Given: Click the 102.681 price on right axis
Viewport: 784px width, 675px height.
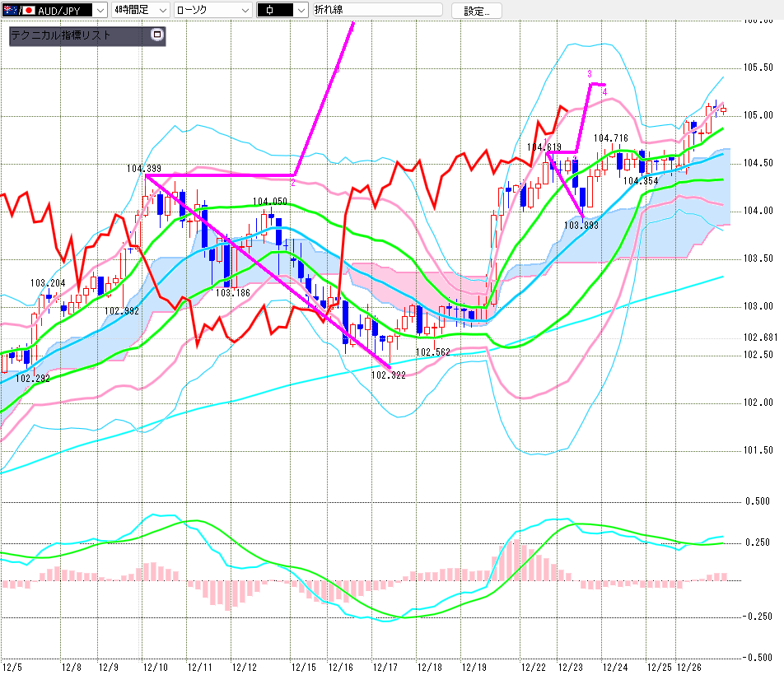Looking at the screenshot, I should tap(760, 337).
